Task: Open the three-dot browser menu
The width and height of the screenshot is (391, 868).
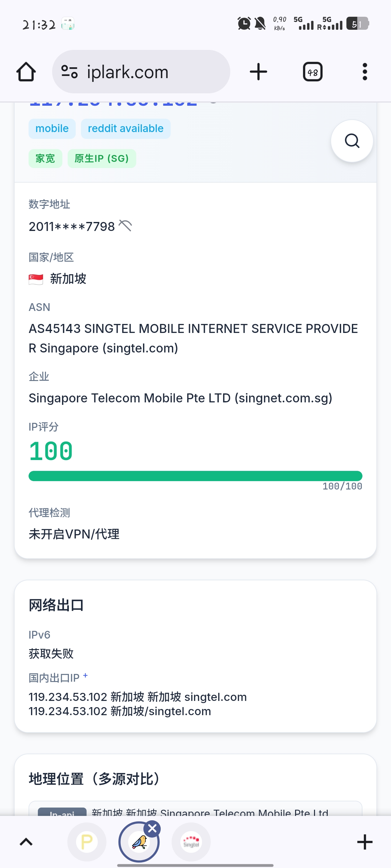Action: 364,72
